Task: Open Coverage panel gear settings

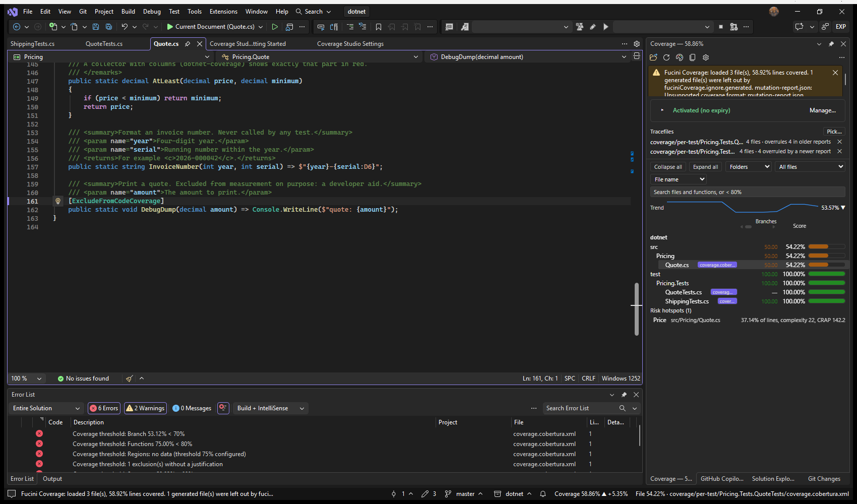Action: (706, 57)
